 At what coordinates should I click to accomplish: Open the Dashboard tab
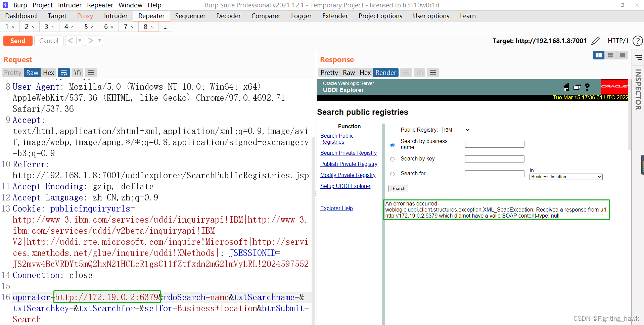(21, 16)
